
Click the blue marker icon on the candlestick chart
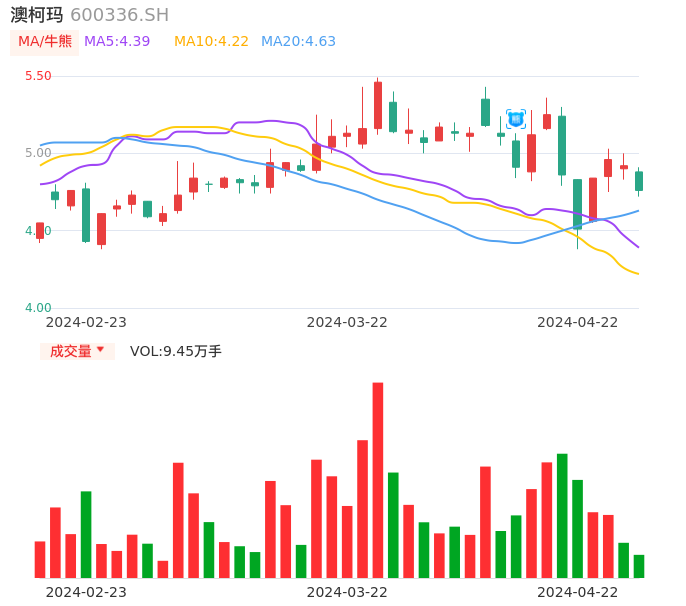click(x=516, y=119)
